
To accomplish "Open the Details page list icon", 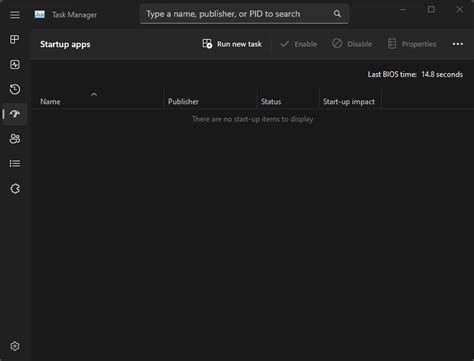I will (x=15, y=163).
